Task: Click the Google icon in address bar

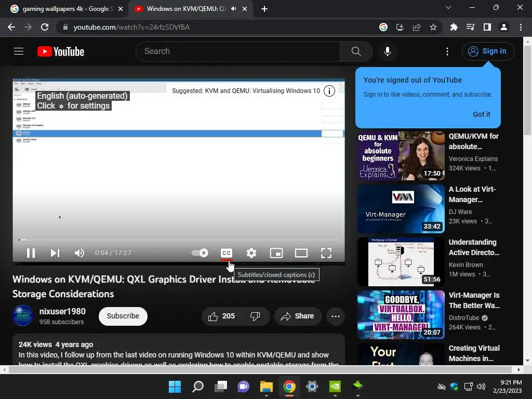Action: tap(383, 27)
